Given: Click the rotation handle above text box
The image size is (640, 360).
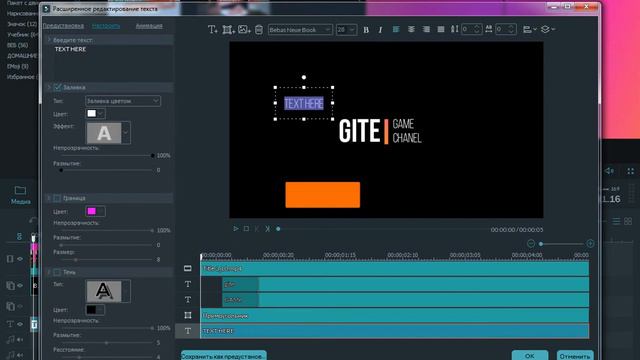Looking at the screenshot, I should pos(304,77).
